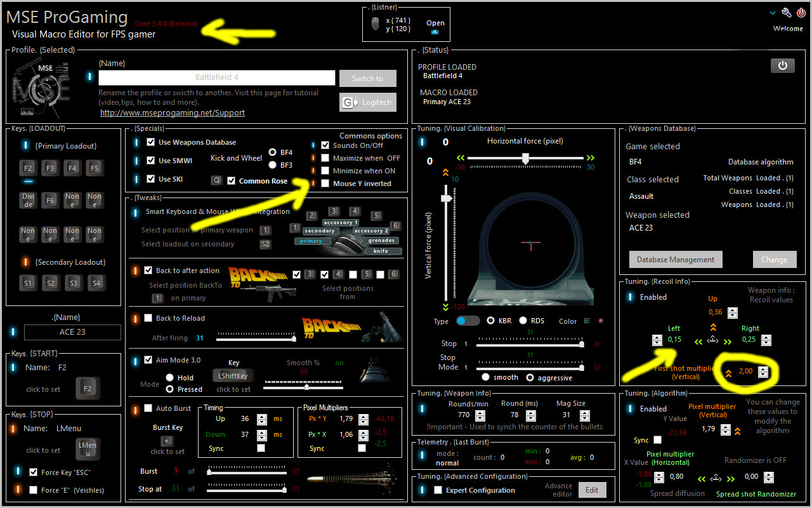Step the Px * Y multiplier value
Viewport: 812px width, 508px height.
(363, 419)
